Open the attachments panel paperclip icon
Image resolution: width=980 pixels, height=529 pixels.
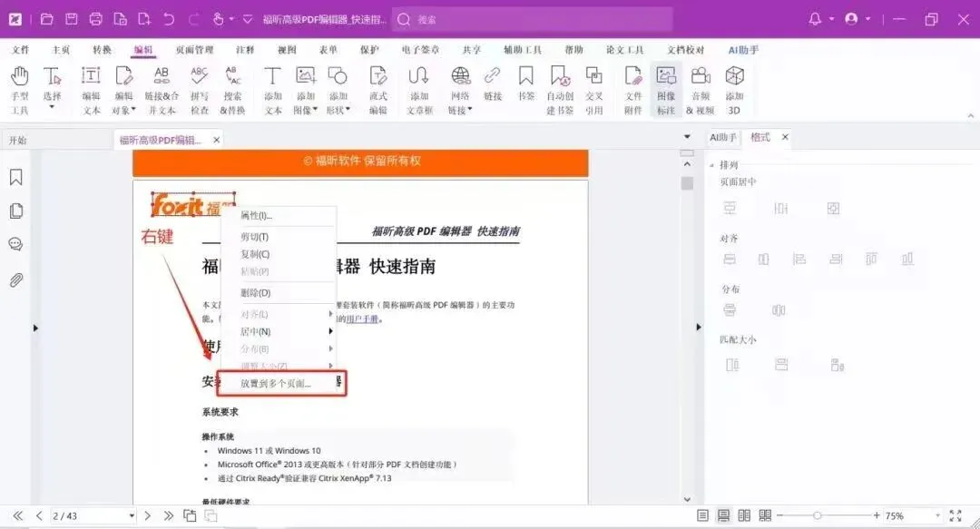point(16,280)
